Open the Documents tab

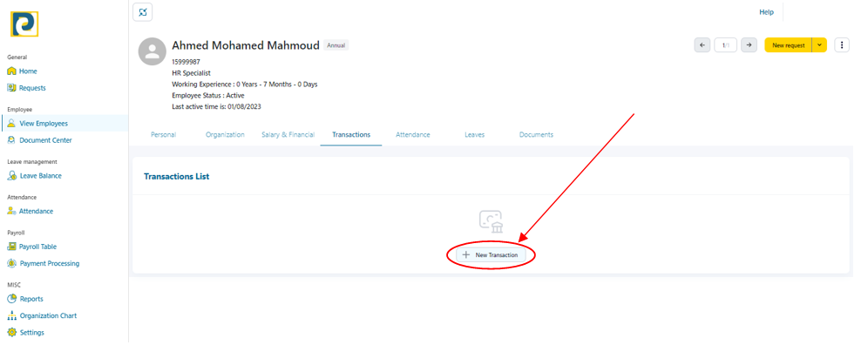tap(536, 134)
